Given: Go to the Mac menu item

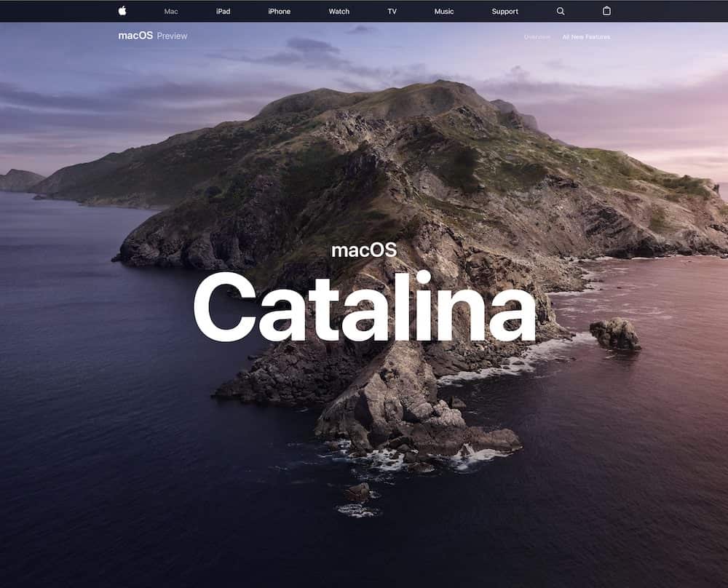Looking at the screenshot, I should [171, 12].
